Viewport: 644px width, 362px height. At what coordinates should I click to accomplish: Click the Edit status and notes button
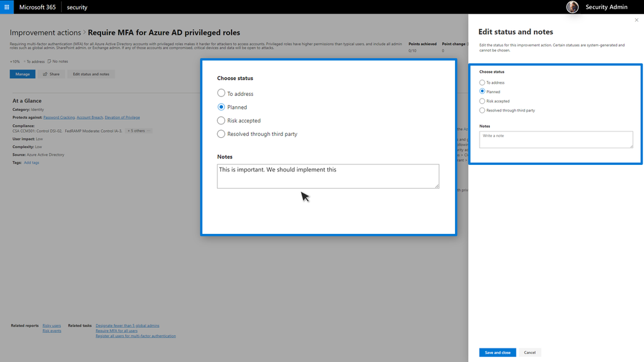point(91,74)
